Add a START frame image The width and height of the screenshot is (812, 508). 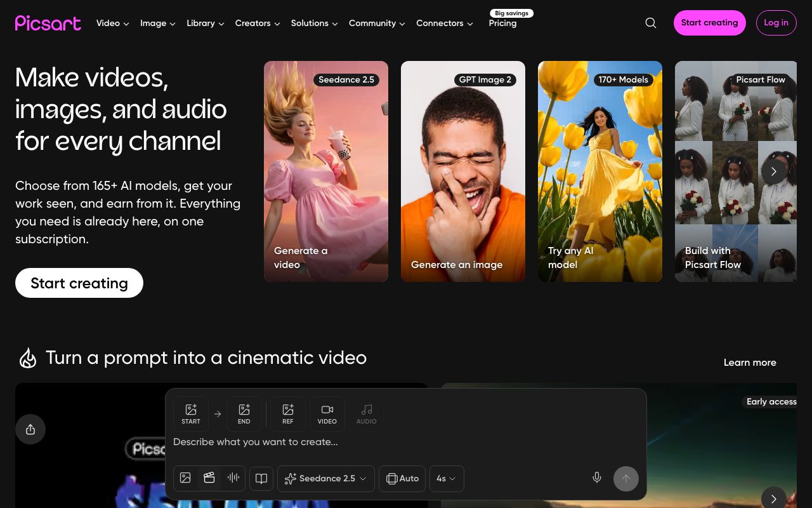pos(191,413)
